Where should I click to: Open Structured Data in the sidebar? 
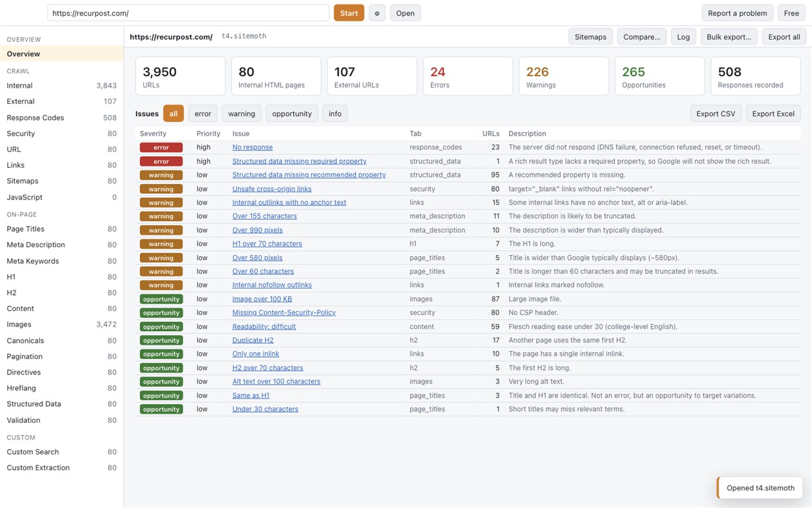[x=61, y=404]
